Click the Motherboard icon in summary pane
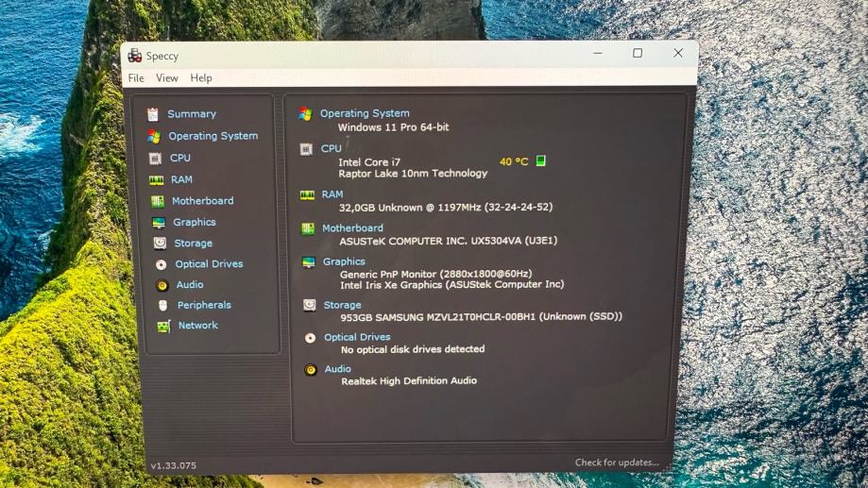The height and width of the screenshot is (488, 868). click(x=308, y=228)
